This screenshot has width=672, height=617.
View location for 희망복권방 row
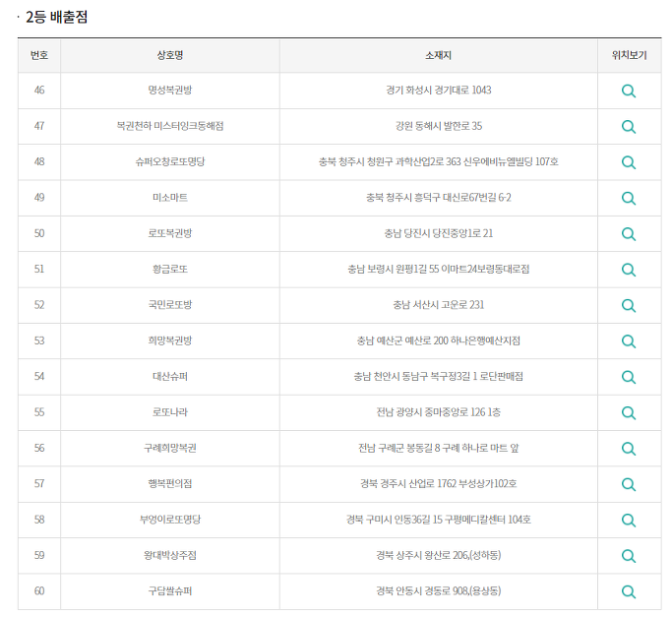[629, 341]
